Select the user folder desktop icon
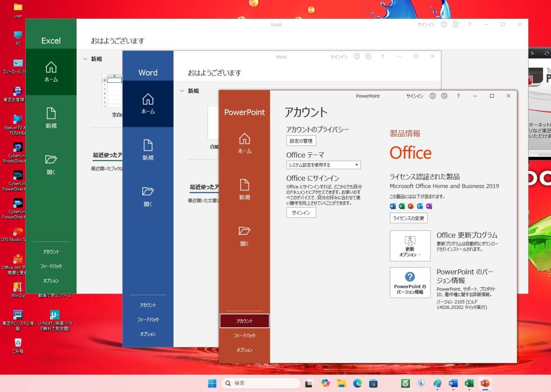Screen dimensions: 551x392 (x=18, y=10)
